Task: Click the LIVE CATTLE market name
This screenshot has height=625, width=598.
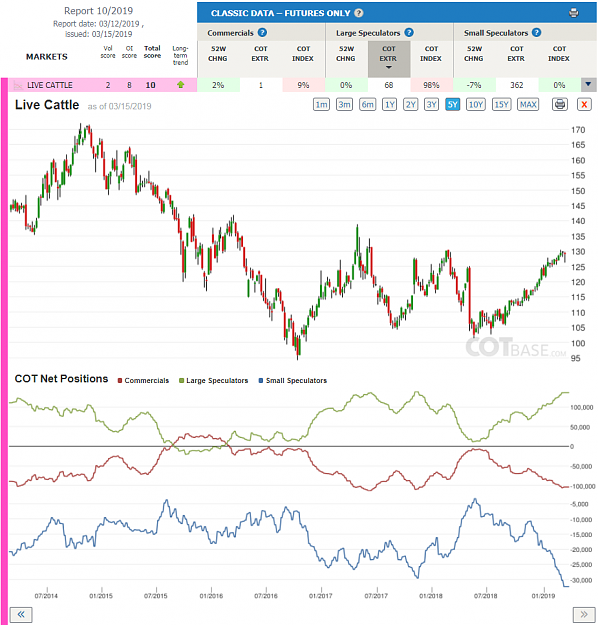Action: 50,85
